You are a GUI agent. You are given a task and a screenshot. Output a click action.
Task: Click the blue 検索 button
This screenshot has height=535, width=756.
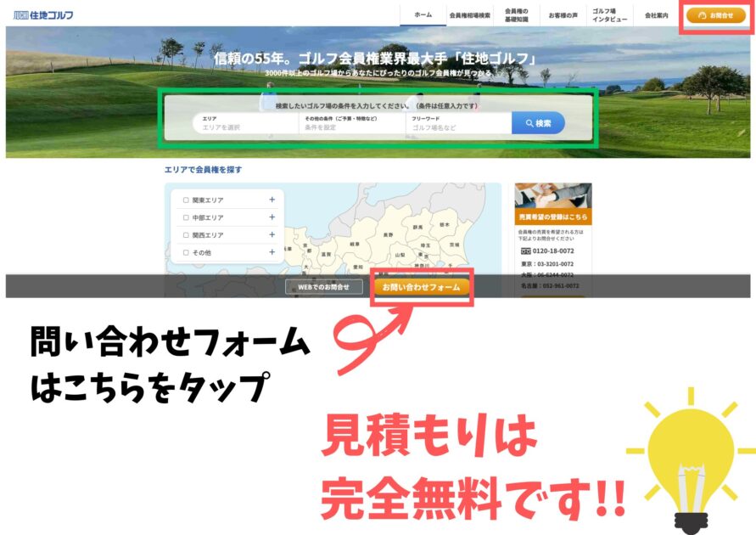(x=538, y=123)
